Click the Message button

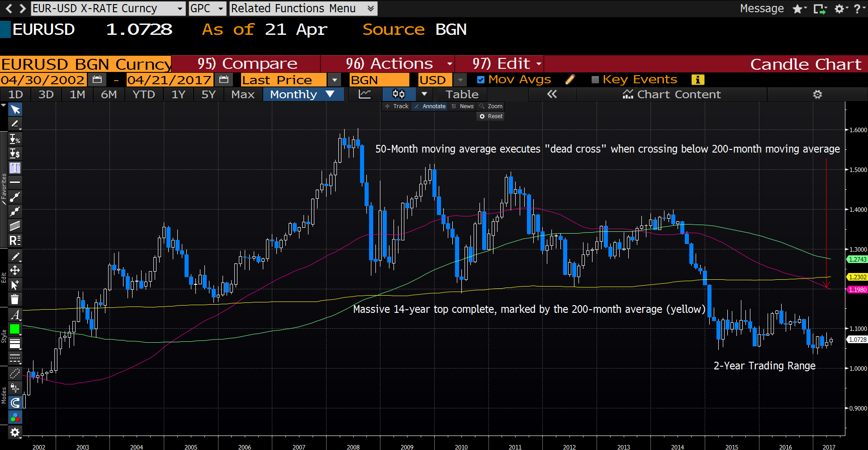tap(762, 9)
